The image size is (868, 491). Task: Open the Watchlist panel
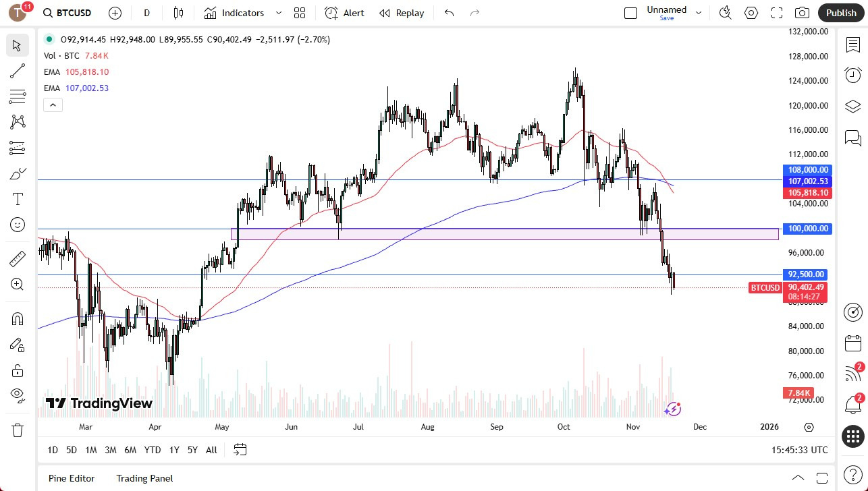tap(852, 45)
